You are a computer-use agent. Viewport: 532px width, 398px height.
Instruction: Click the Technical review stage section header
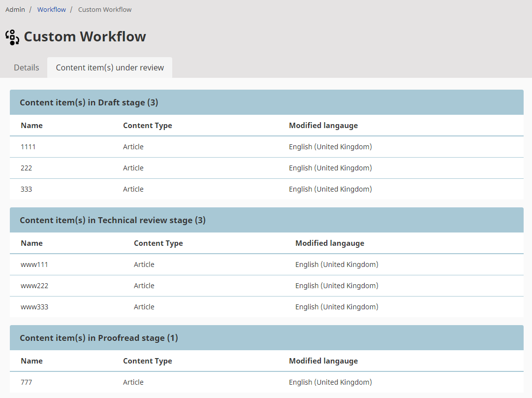(113, 220)
